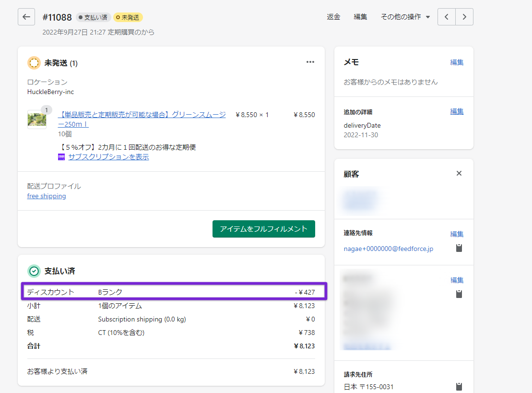Screen dimensions: 532x393
Task: Click customer email address link
Action: pos(389,249)
